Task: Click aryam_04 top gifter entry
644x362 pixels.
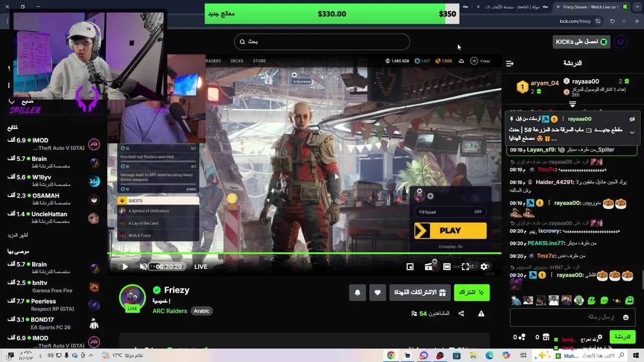Action: click(x=538, y=87)
